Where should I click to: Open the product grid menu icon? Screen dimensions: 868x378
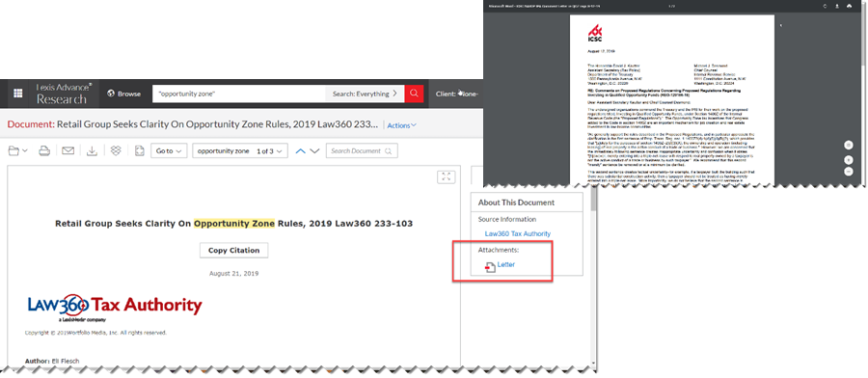[17, 94]
